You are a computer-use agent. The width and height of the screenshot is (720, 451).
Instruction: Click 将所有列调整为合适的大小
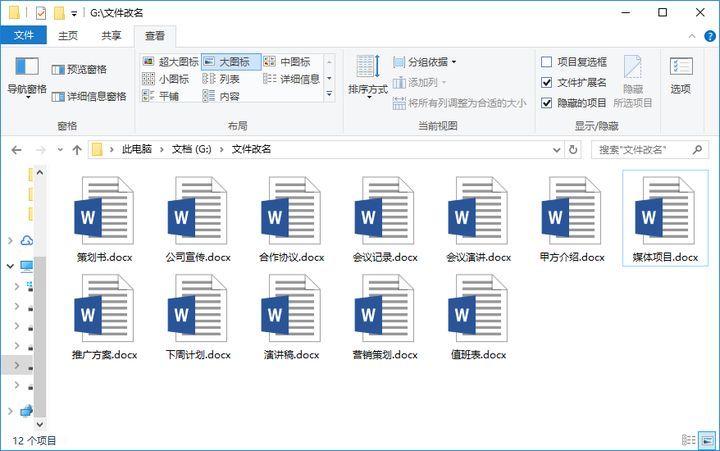(459, 103)
